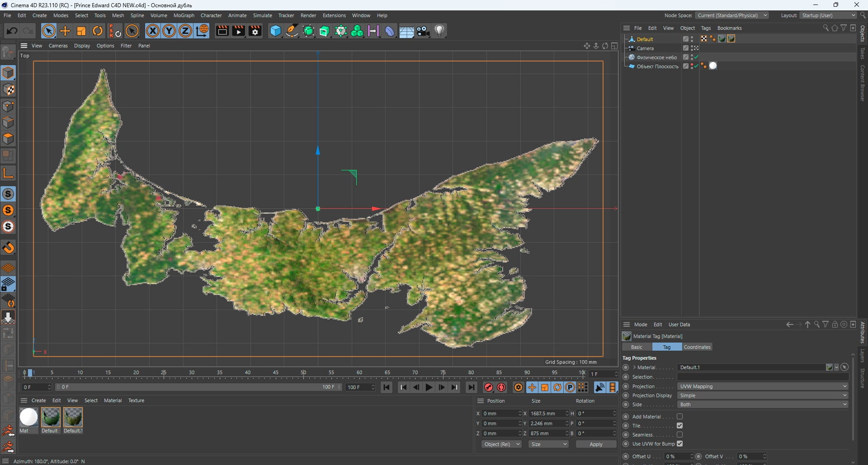This screenshot has width=868, height=465.
Task: Toggle the X axis lock
Action: (x=153, y=31)
